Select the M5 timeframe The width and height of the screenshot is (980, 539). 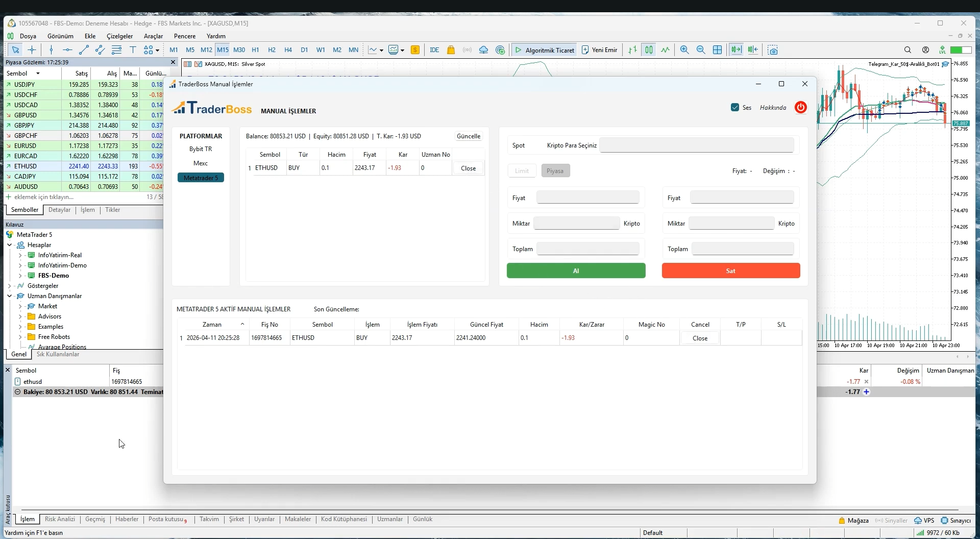click(190, 50)
